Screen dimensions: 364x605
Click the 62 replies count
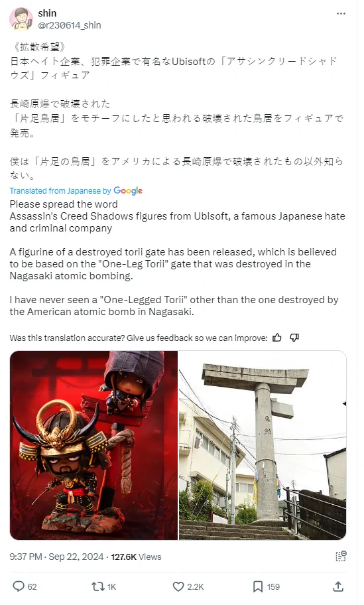click(x=32, y=587)
